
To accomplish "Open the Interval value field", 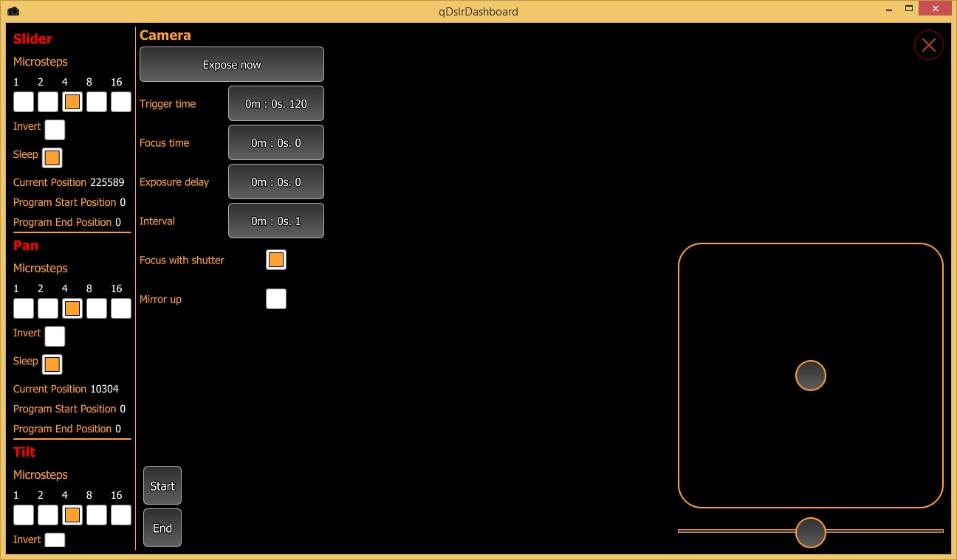I will coord(276,221).
